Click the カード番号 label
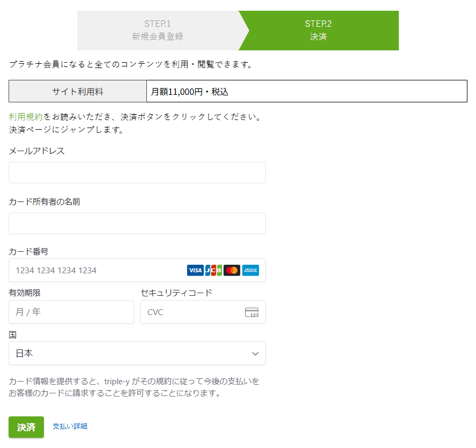The image size is (476, 448). click(28, 251)
